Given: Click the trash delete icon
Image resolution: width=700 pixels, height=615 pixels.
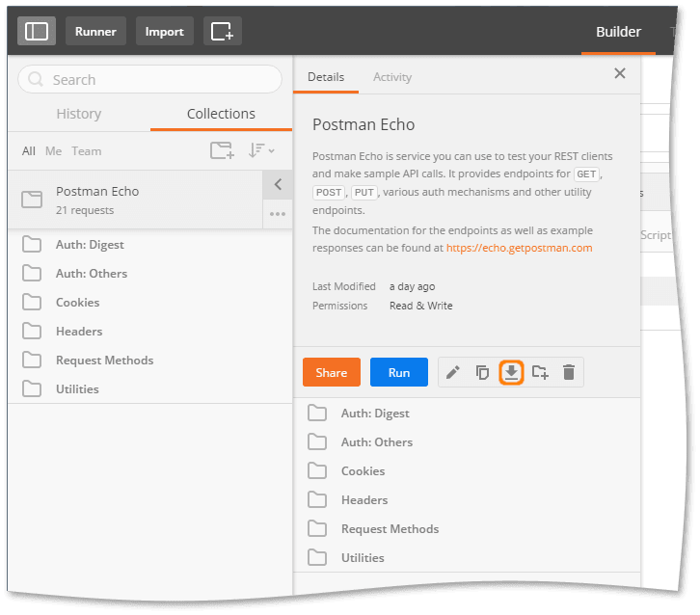Looking at the screenshot, I should 569,372.
